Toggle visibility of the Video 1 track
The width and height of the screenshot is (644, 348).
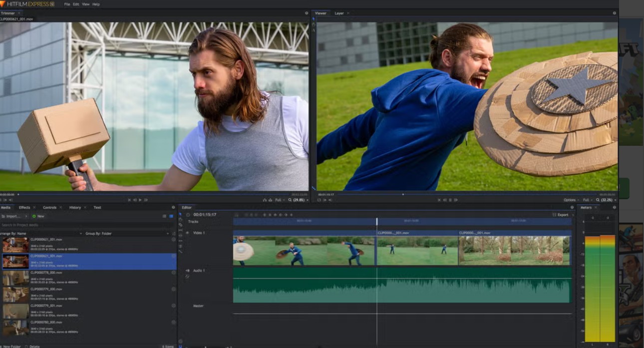pyautogui.click(x=187, y=232)
